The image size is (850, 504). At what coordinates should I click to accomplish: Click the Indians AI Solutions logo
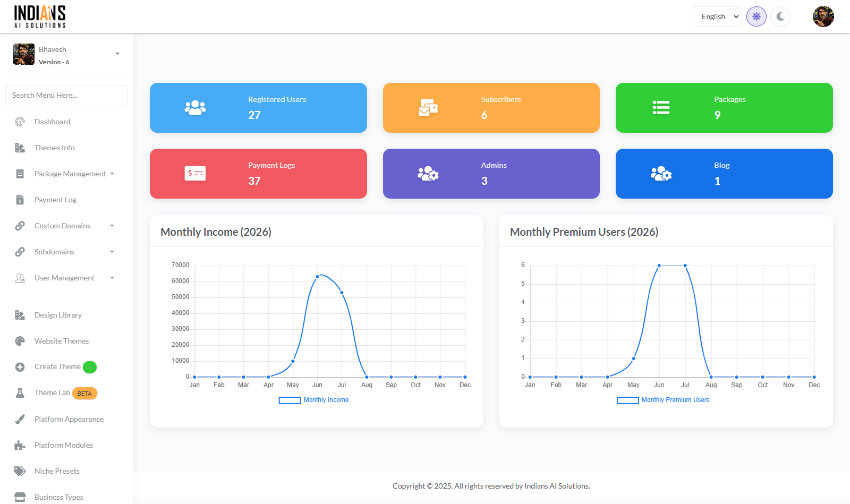[x=40, y=16]
